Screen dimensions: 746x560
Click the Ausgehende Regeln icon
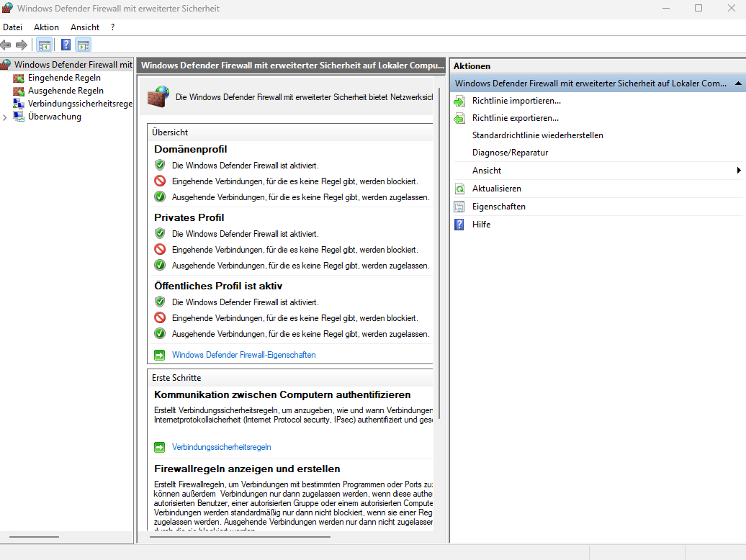coord(19,91)
